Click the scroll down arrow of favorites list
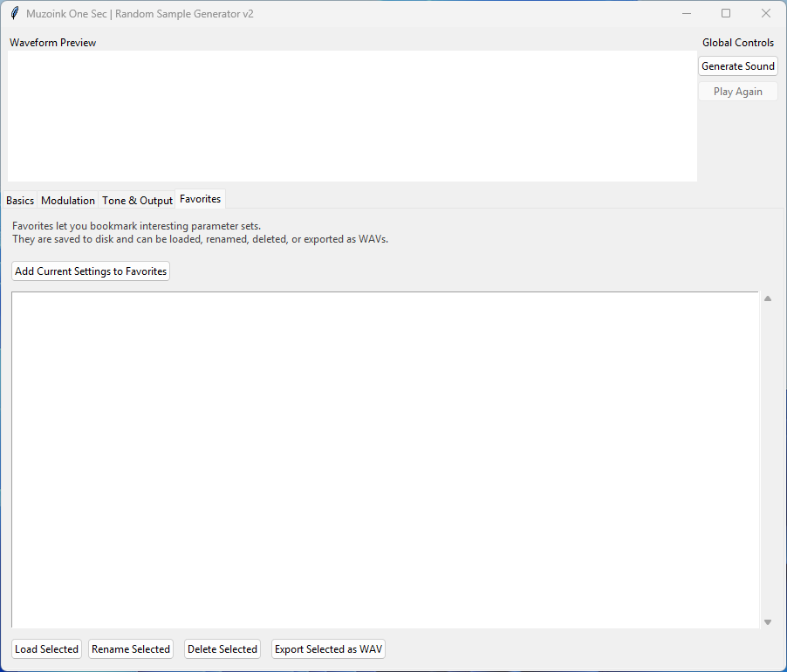 768,621
